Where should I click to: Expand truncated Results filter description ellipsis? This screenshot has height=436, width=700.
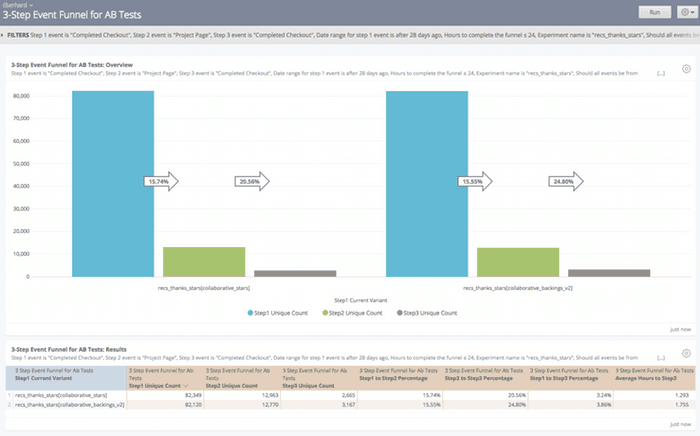[x=661, y=357]
